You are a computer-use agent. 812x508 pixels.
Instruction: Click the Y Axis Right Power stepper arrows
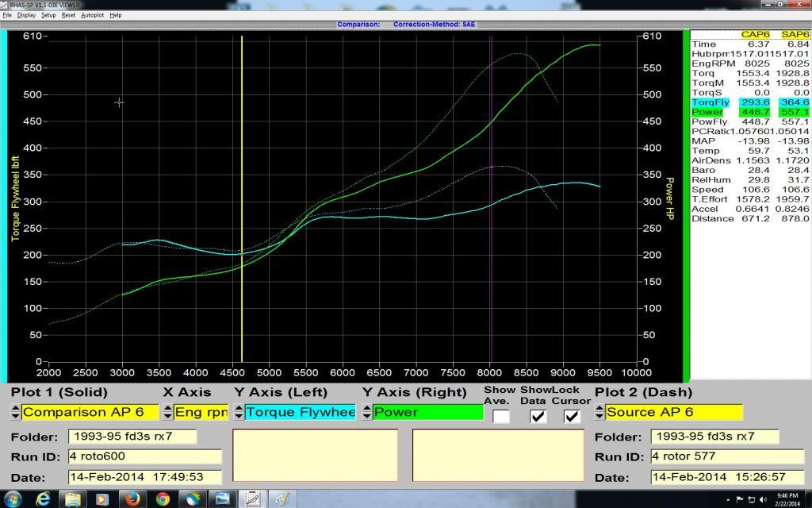[366, 412]
